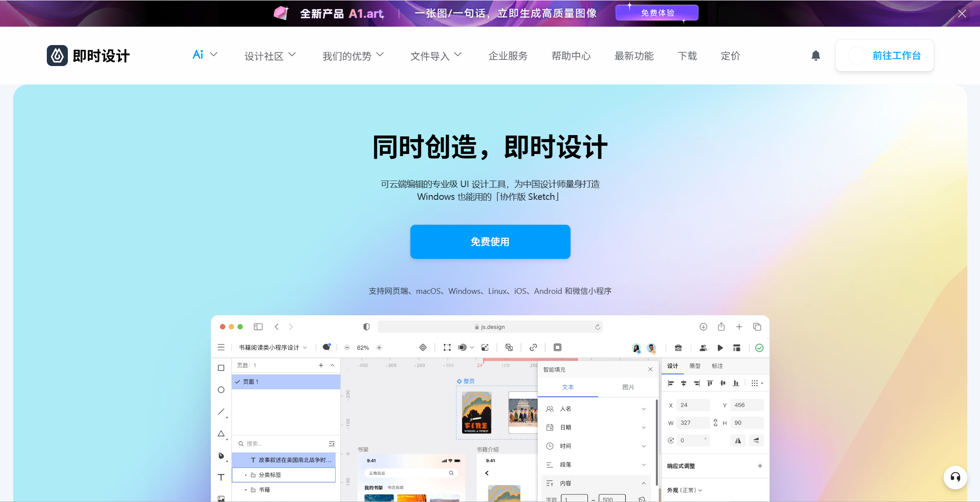This screenshot has width=980, height=502.
Task: Open the customer support headset widget
Action: [955, 477]
